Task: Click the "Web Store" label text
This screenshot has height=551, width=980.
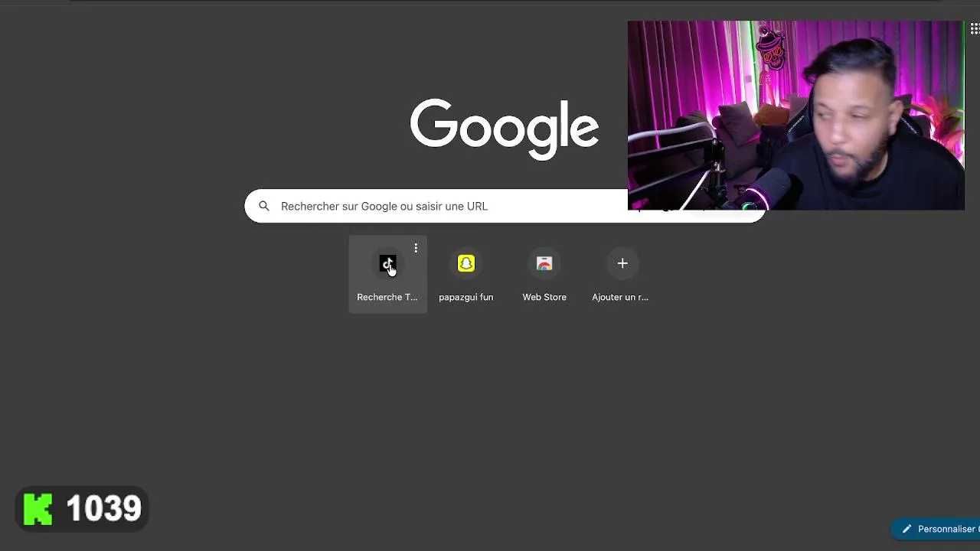Action: (x=544, y=297)
